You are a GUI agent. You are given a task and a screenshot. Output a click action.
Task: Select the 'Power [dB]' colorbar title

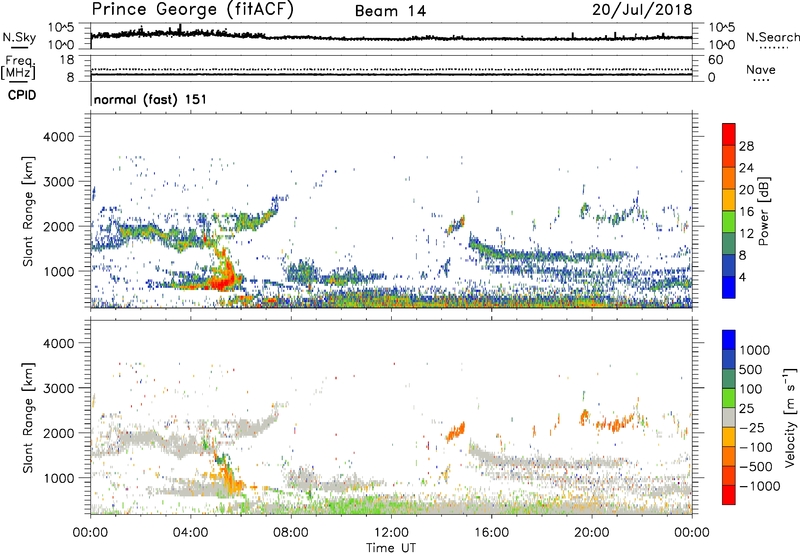click(x=764, y=211)
